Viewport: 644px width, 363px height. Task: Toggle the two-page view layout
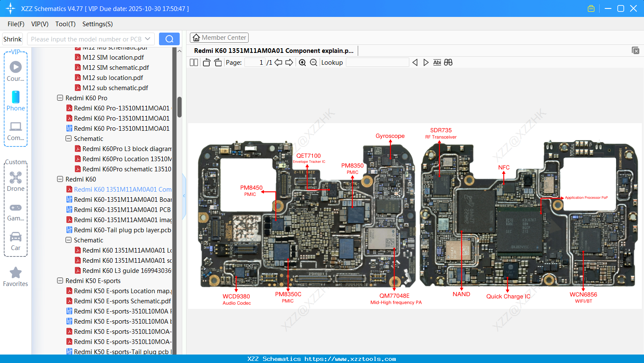click(x=193, y=62)
